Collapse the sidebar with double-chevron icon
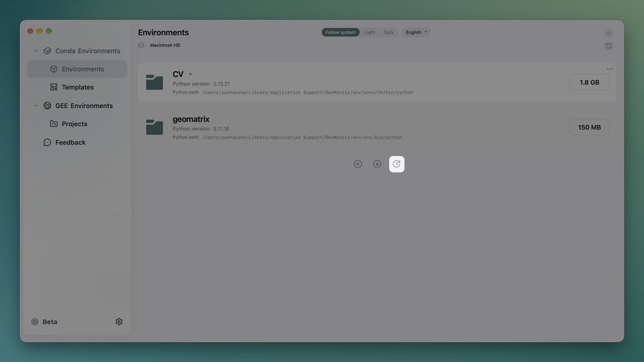Image resolution: width=644 pixels, height=362 pixels. (608, 33)
